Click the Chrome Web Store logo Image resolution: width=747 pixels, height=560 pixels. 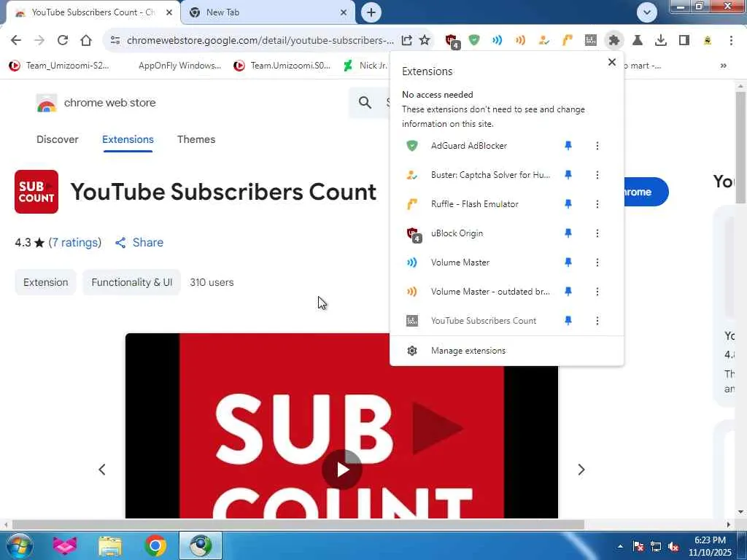pos(47,103)
